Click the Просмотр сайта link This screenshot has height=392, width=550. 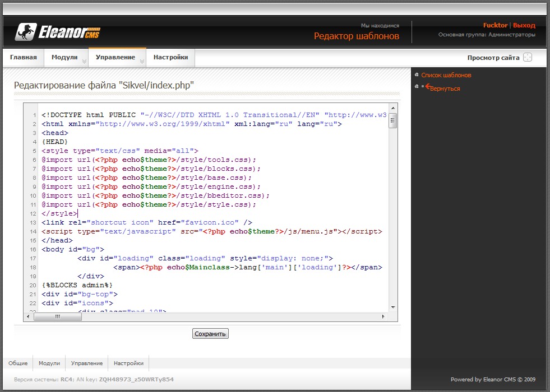(493, 58)
